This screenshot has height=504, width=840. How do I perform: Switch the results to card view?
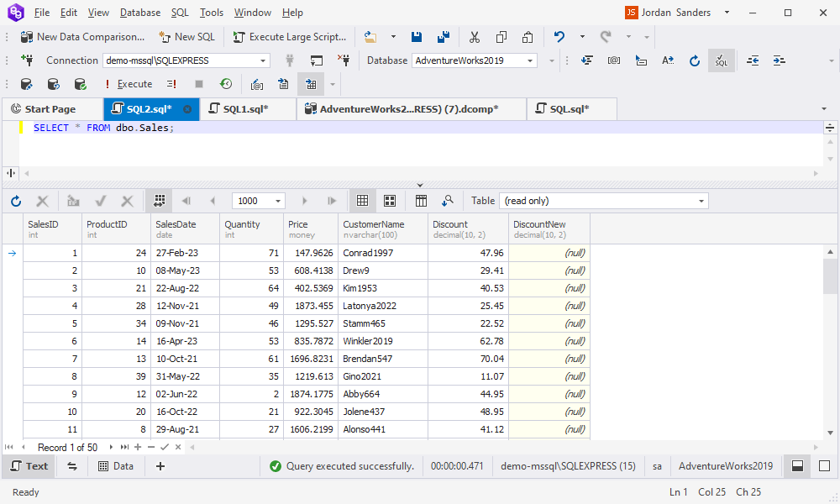pos(390,201)
